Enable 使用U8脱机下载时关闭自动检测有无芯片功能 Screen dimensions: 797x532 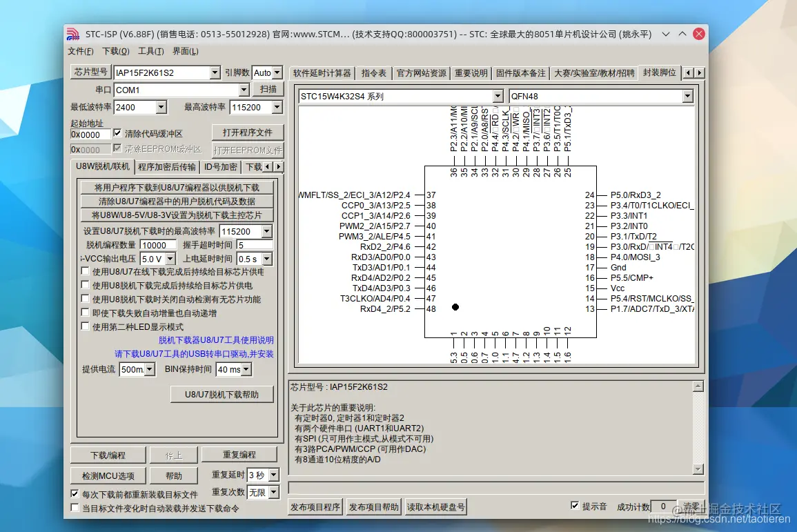pos(86,299)
